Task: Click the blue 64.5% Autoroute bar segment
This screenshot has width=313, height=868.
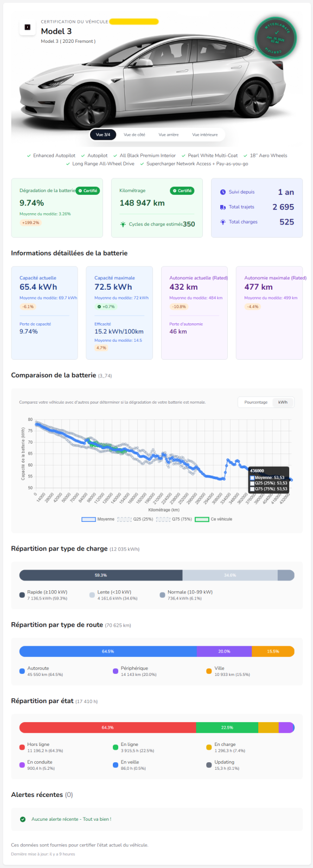Action: point(108,651)
